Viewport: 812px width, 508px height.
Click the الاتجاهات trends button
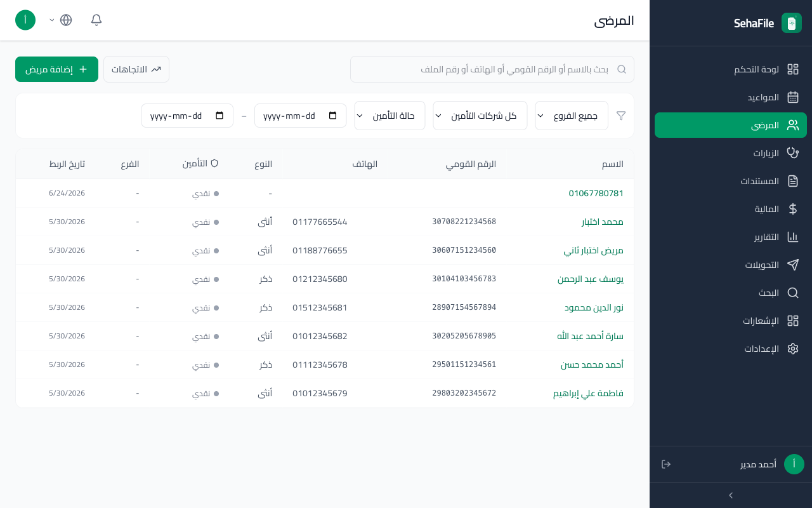point(136,69)
